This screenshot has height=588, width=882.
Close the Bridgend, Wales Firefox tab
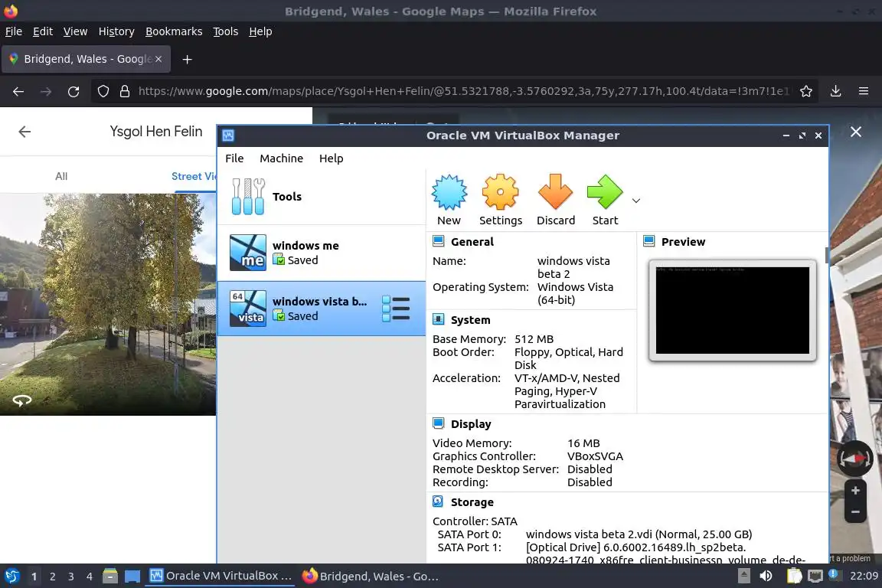tap(158, 59)
